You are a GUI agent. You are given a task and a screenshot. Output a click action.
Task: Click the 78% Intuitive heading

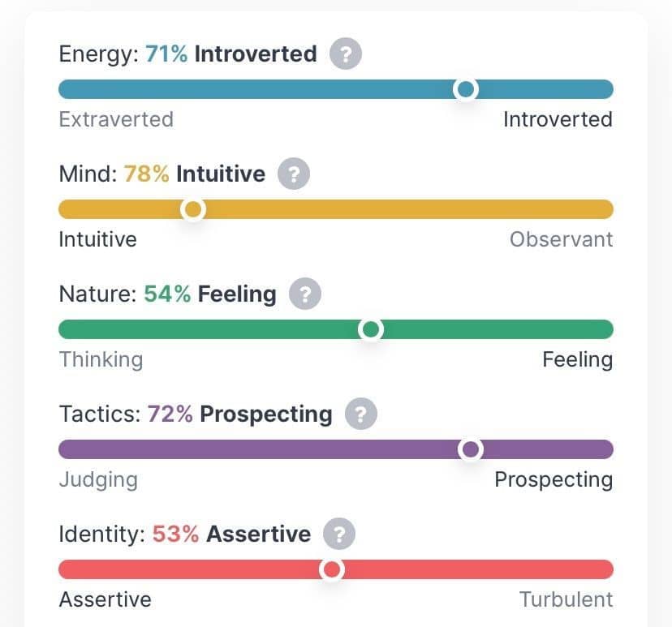pos(195,174)
